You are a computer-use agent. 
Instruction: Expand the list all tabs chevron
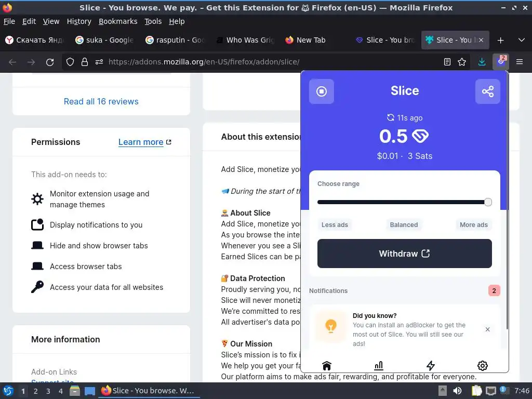click(x=522, y=40)
